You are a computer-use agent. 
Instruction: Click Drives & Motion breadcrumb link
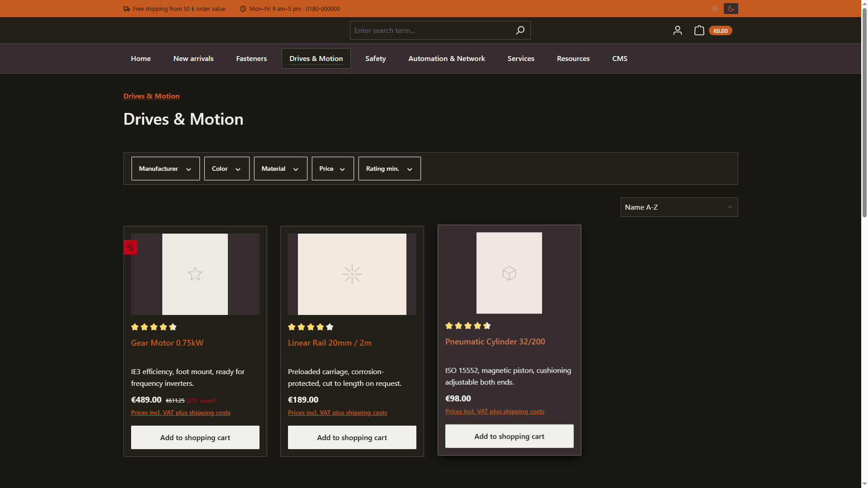(151, 96)
